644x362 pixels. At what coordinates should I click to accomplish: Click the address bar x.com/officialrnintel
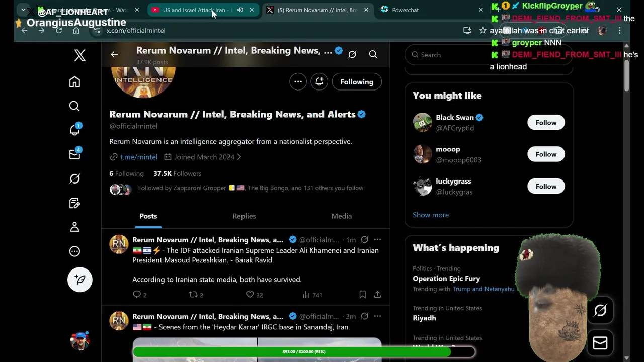[136, 31]
